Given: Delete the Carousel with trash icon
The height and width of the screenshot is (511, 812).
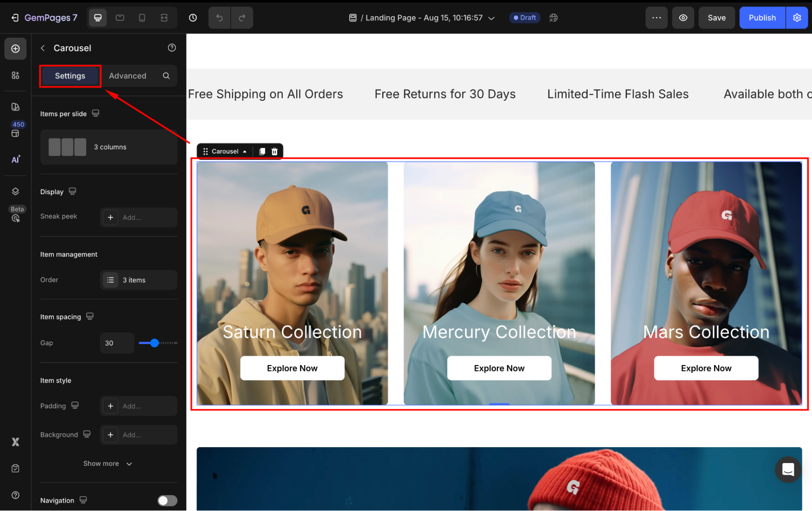Looking at the screenshot, I should (275, 152).
